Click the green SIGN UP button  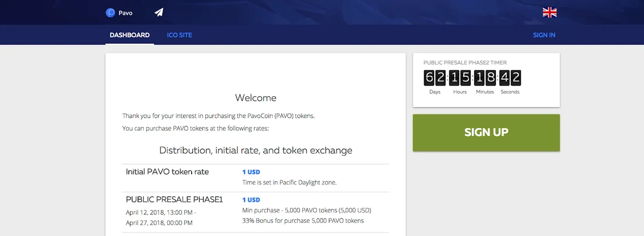(486, 132)
